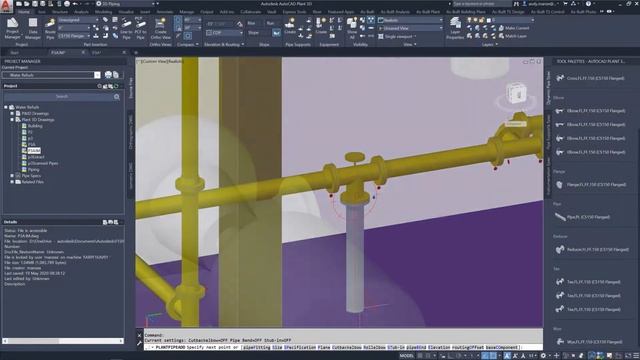Select the Wye FL,FF,150 palette item
Image resolution: width=640 pixels, height=360 pixels.
tap(589, 342)
